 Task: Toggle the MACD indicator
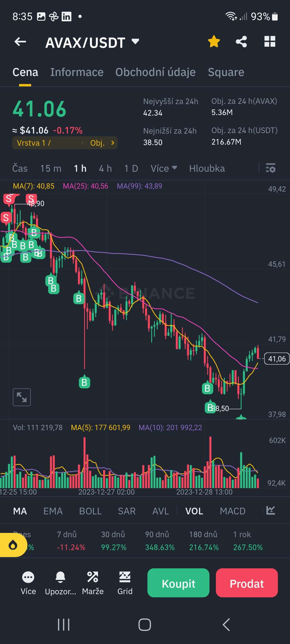tap(233, 511)
